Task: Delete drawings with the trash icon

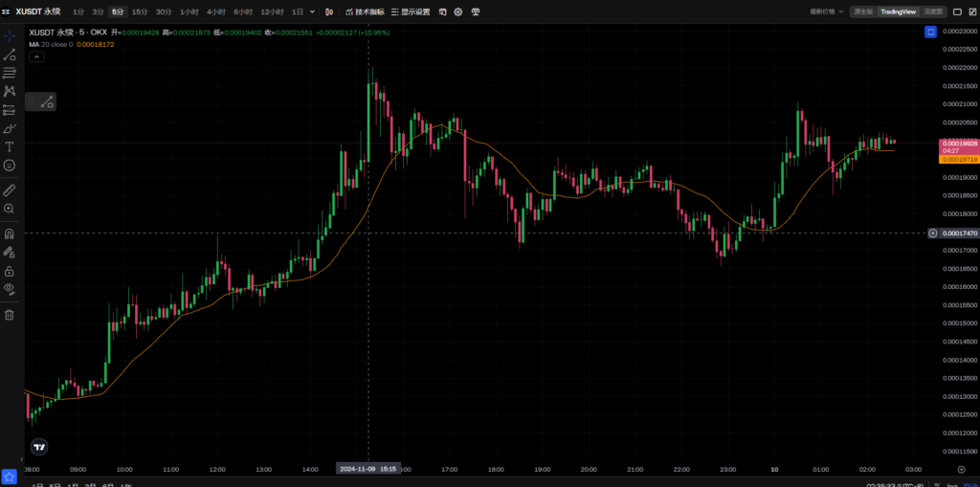Action: click(10, 314)
